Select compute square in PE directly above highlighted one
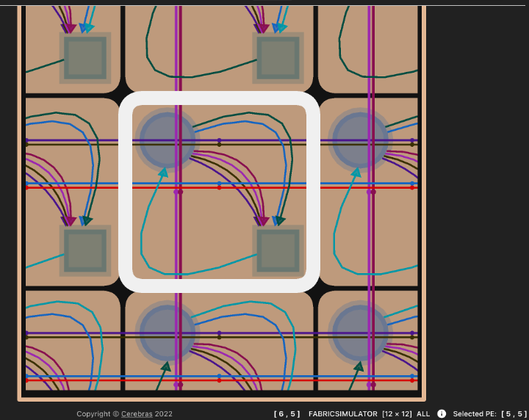 278,58
